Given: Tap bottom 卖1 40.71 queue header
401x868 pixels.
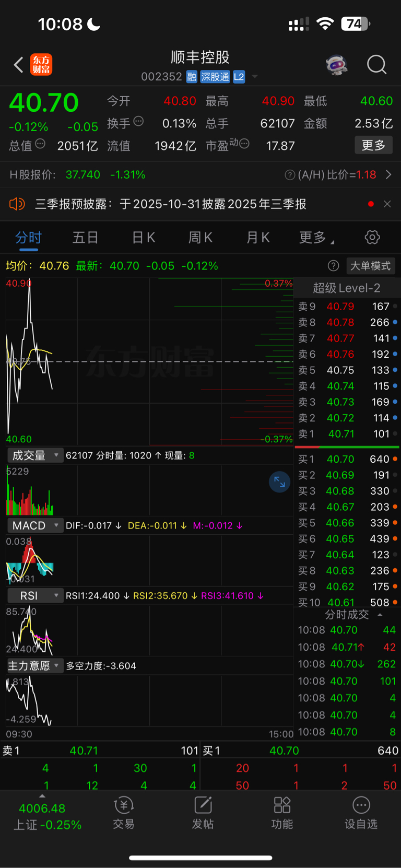Looking at the screenshot, I should tap(100, 750).
